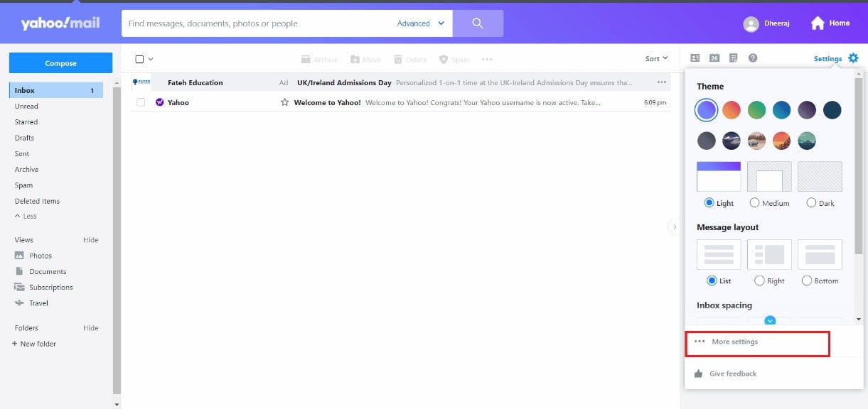Collapse the right side panel arrow
The height and width of the screenshot is (409, 868).
tap(674, 227)
